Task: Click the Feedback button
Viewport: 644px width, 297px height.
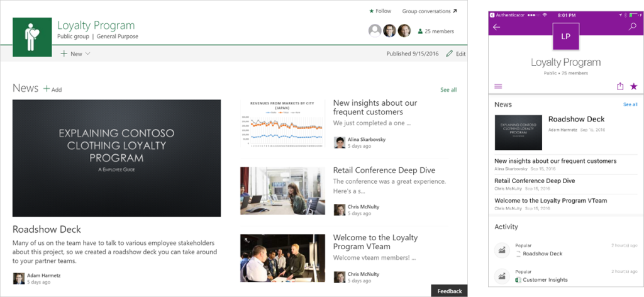Action: (449, 291)
